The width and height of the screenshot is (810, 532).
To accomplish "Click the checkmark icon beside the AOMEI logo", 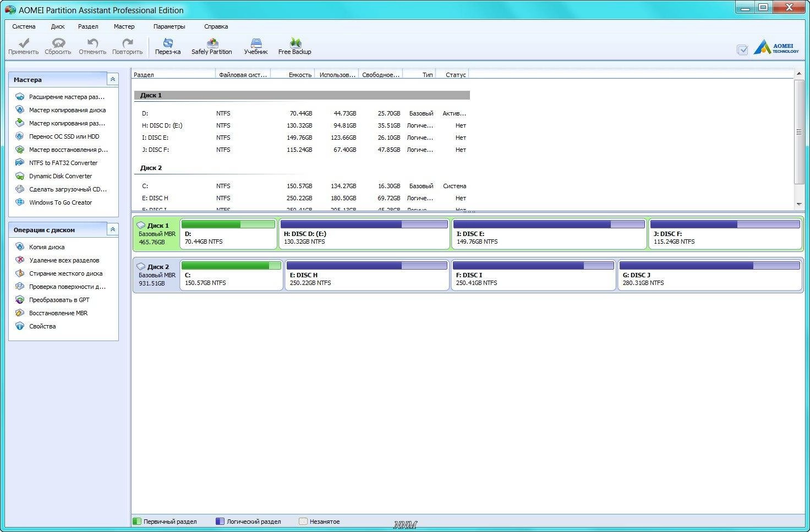I will pos(742,50).
